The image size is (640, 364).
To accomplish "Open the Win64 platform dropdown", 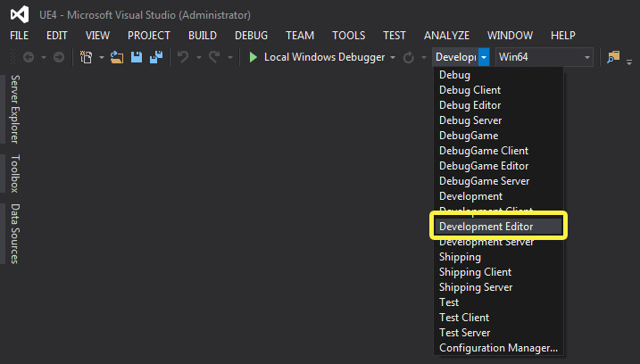I will pyautogui.click(x=544, y=57).
